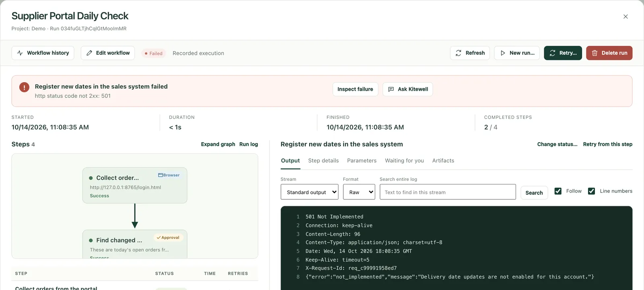
Task: Open the Raw format dropdown
Action: (x=359, y=192)
